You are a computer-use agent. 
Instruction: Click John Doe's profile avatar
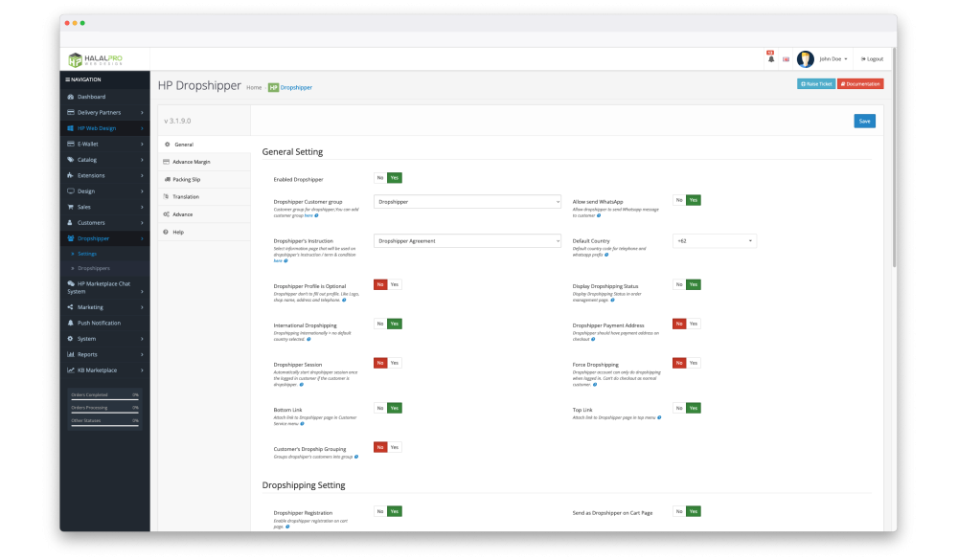pos(805,59)
